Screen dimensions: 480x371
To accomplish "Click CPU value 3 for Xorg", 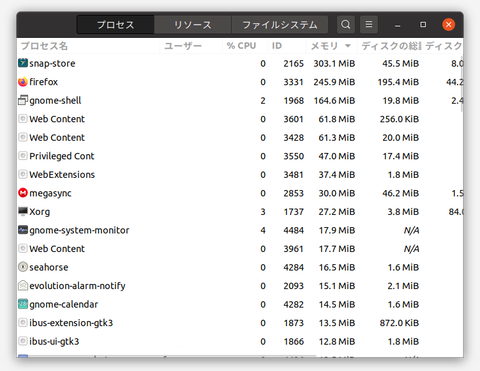I will (x=263, y=212).
